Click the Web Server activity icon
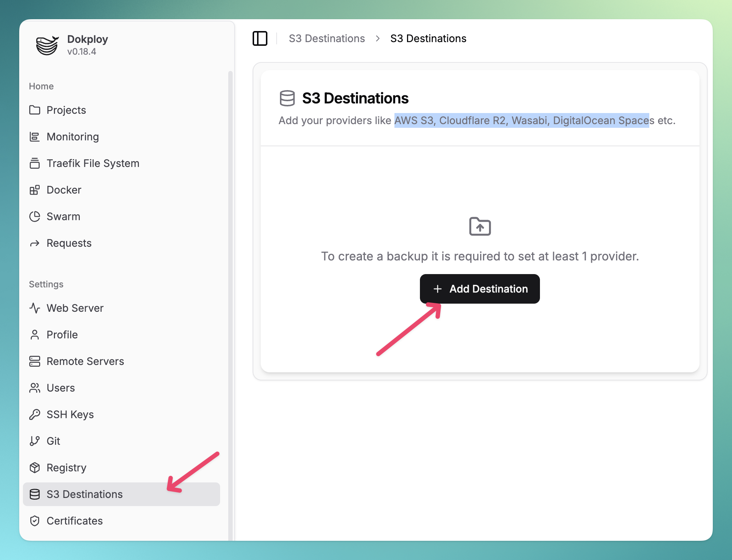Screen dimensions: 732x560 click(35, 308)
